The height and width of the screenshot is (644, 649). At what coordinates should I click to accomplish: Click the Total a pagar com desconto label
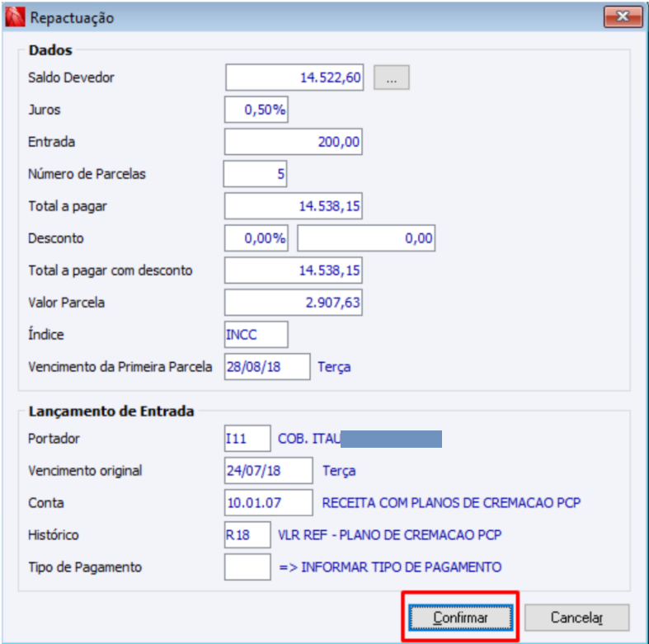point(111,270)
